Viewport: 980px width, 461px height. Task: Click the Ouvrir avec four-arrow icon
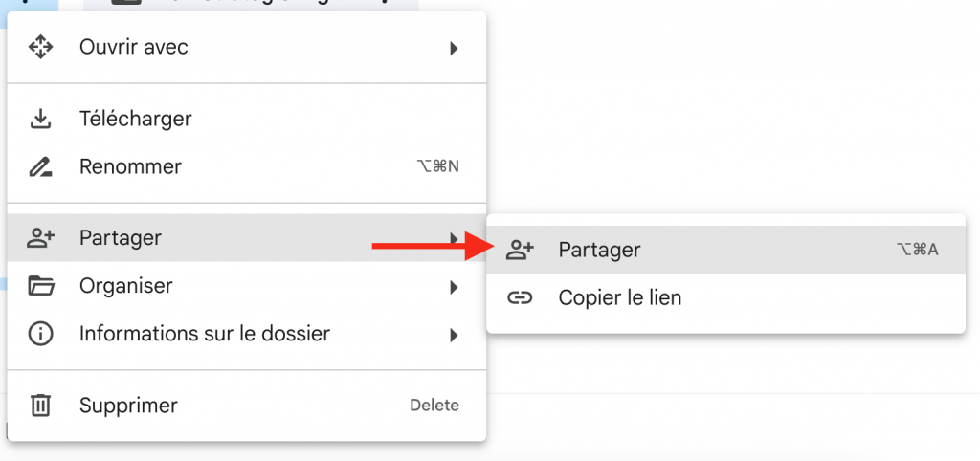tap(40, 47)
